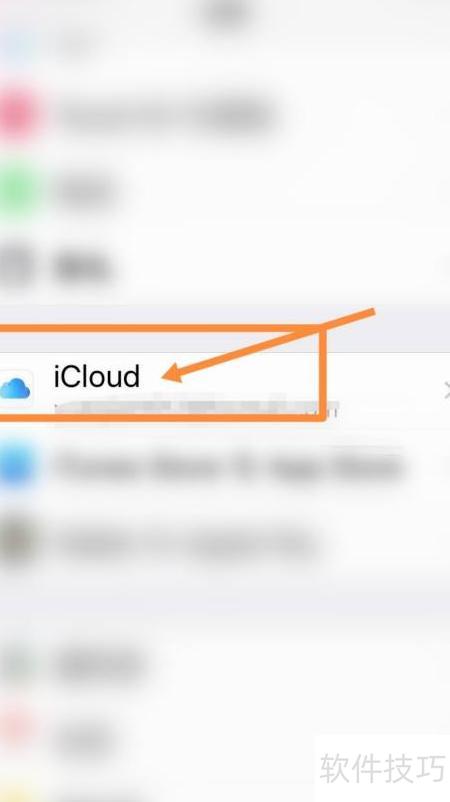Tap the blurred gray-green icon in last group
This screenshot has height=802, width=450.
click(18, 663)
